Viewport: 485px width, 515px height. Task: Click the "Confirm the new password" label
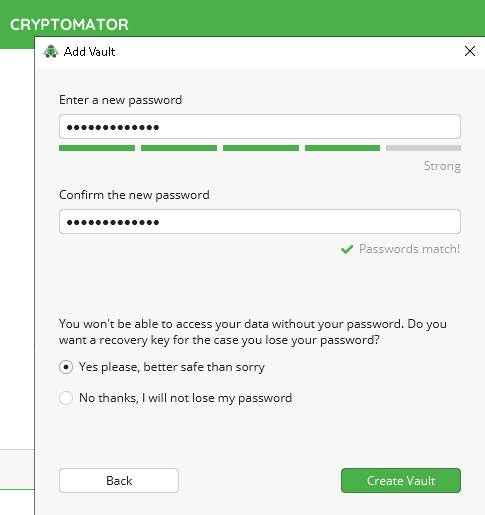coord(134,195)
